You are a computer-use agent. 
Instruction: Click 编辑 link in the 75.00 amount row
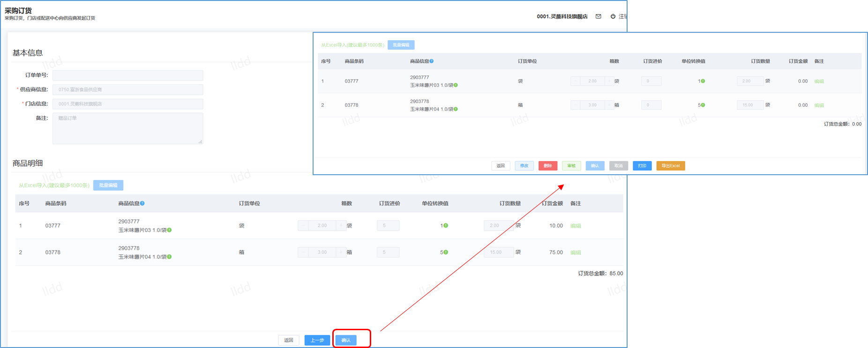[x=576, y=252]
